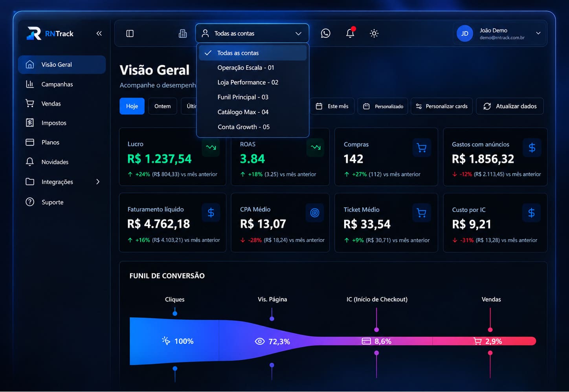This screenshot has height=392, width=569.
Task: Click the Ticket Médio cart icon
Action: point(422,213)
